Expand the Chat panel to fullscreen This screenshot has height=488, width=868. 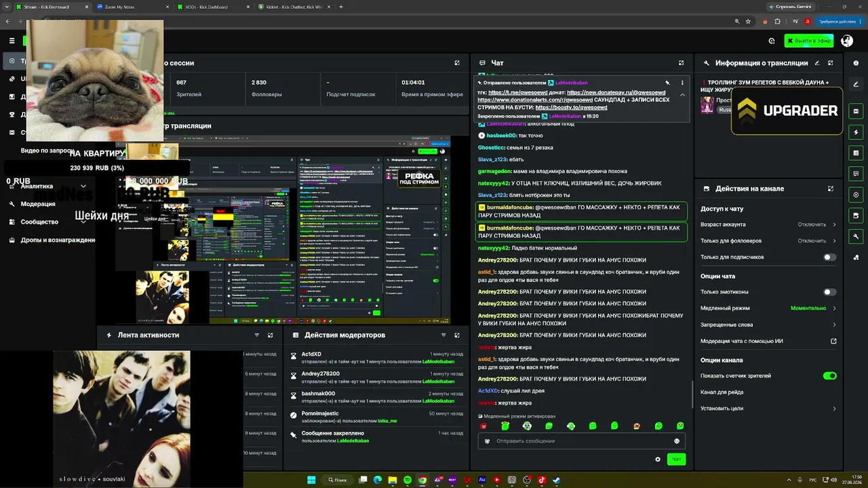click(681, 63)
